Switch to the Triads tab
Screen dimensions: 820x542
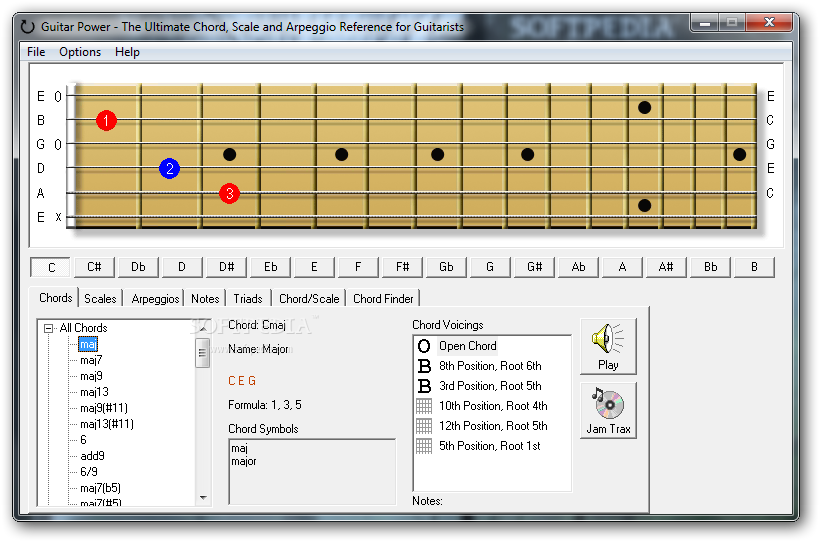[248, 299]
